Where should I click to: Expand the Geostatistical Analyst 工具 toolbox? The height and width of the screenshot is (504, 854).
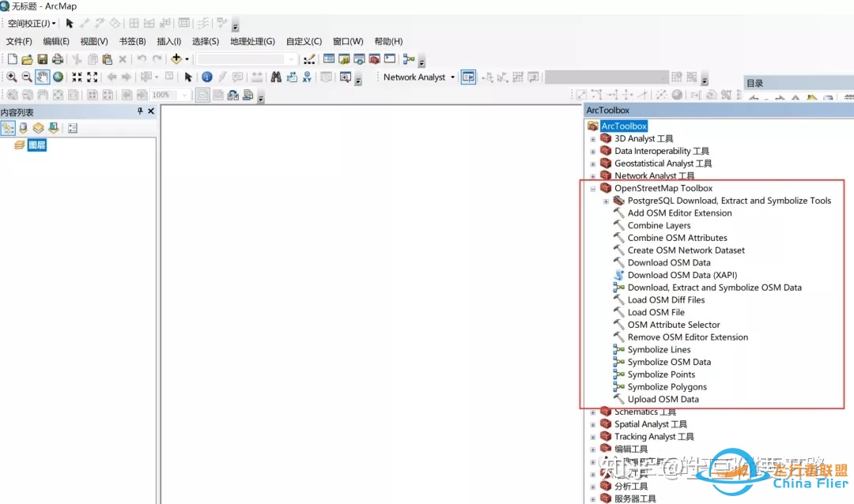[x=593, y=164]
